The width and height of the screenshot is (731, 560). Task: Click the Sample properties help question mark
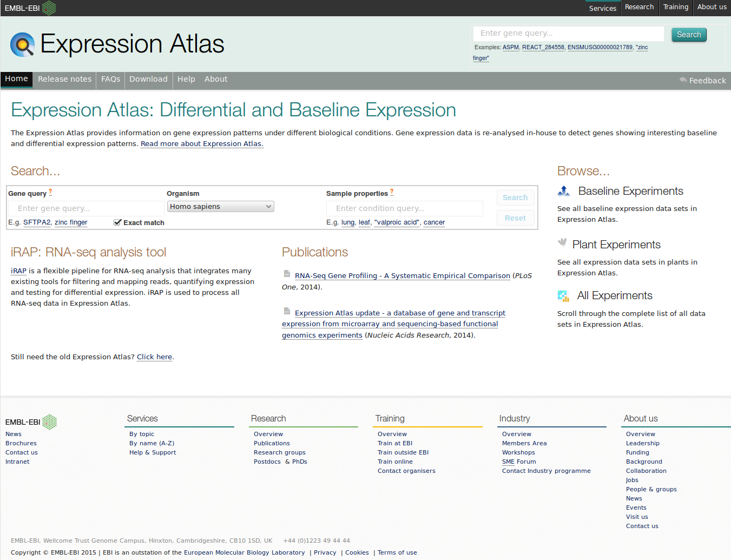pyautogui.click(x=392, y=192)
